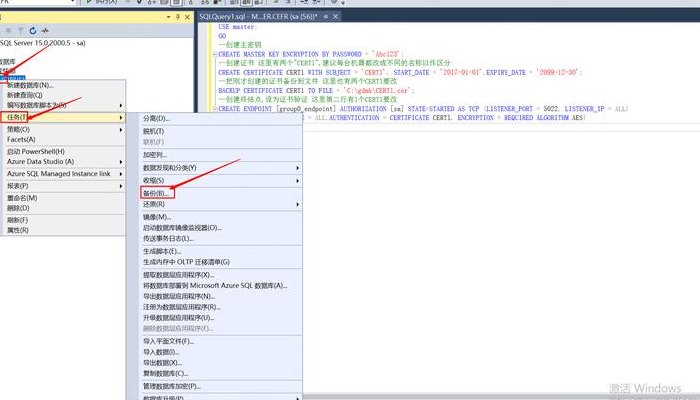Expand 数据发现和分类(Y) submenu
Screen dimensions: 700x400
(x=221, y=168)
